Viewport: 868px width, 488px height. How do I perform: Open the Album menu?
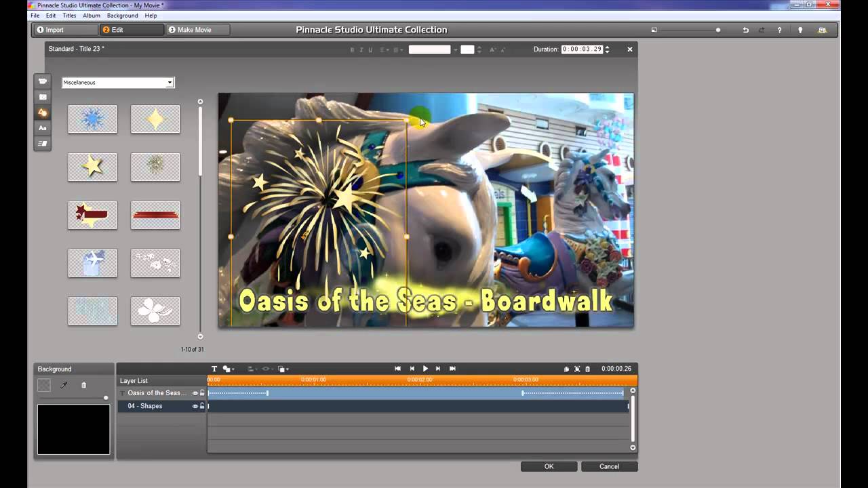[x=92, y=16]
